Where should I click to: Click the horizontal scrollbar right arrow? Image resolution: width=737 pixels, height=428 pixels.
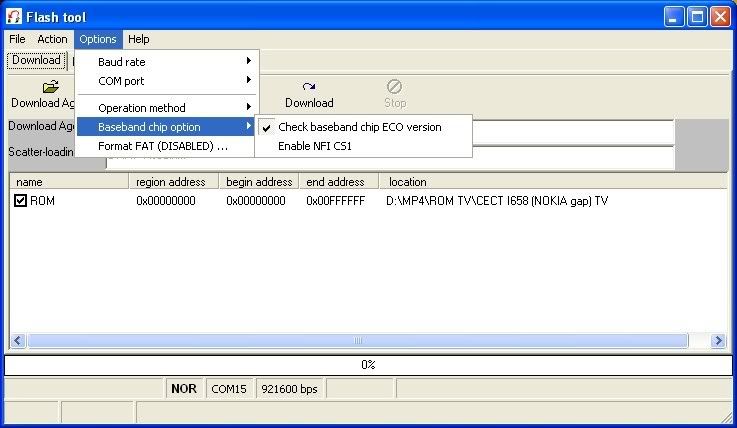tap(718, 341)
